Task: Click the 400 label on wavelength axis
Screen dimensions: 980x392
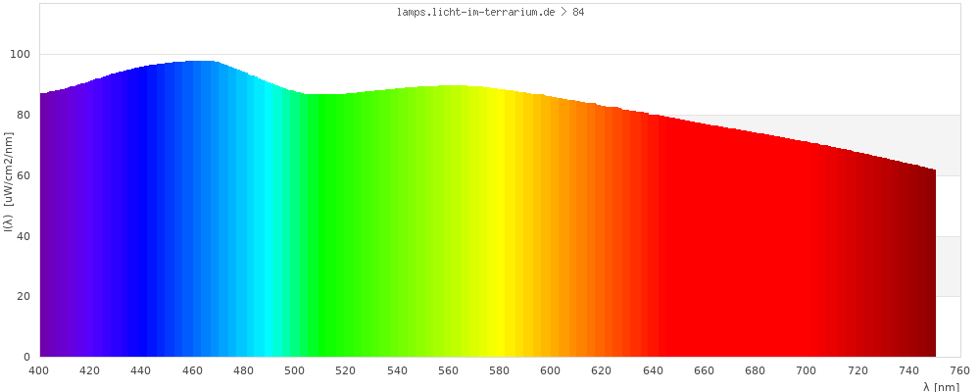Action: click(39, 370)
